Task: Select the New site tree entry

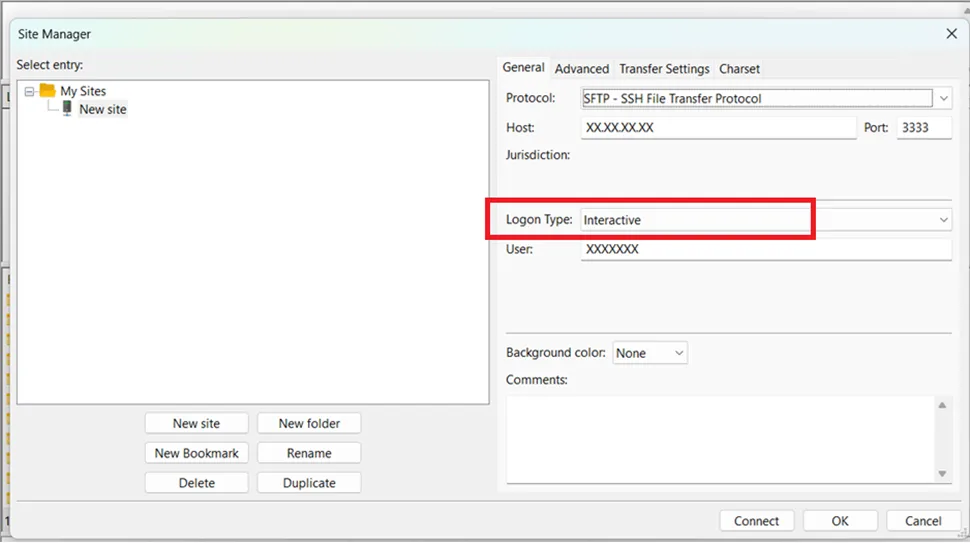Action: tap(103, 109)
